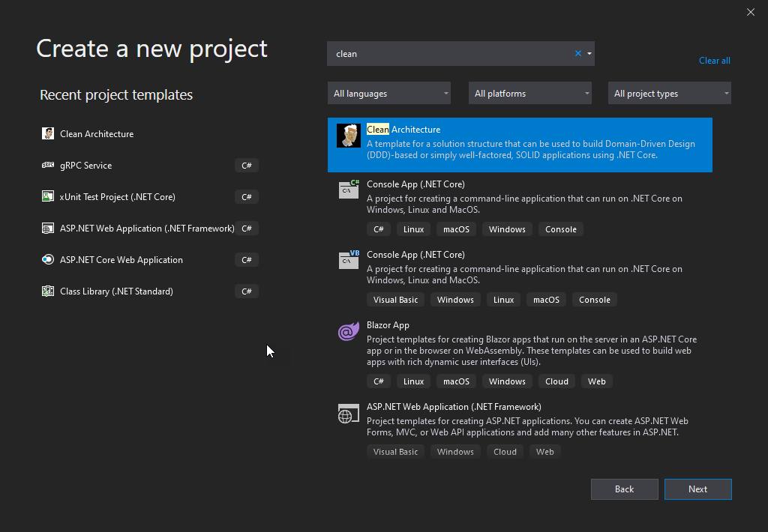Click the Visual Basic tag under VB Console App
Screen dimensions: 768x532
point(396,300)
